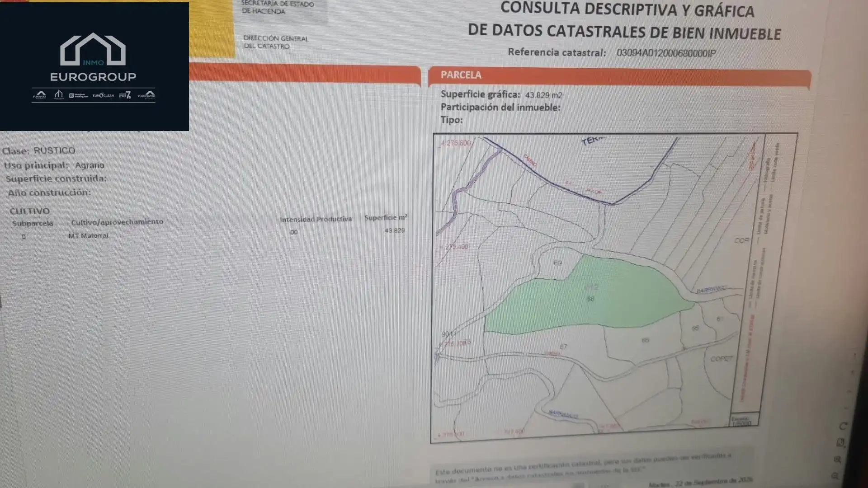Click the COPET label on the map
Image resolution: width=868 pixels, height=488 pixels.
[721, 359]
